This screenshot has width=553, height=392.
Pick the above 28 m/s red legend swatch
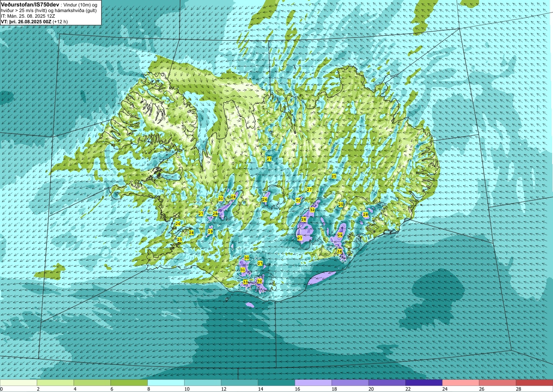(534, 383)
